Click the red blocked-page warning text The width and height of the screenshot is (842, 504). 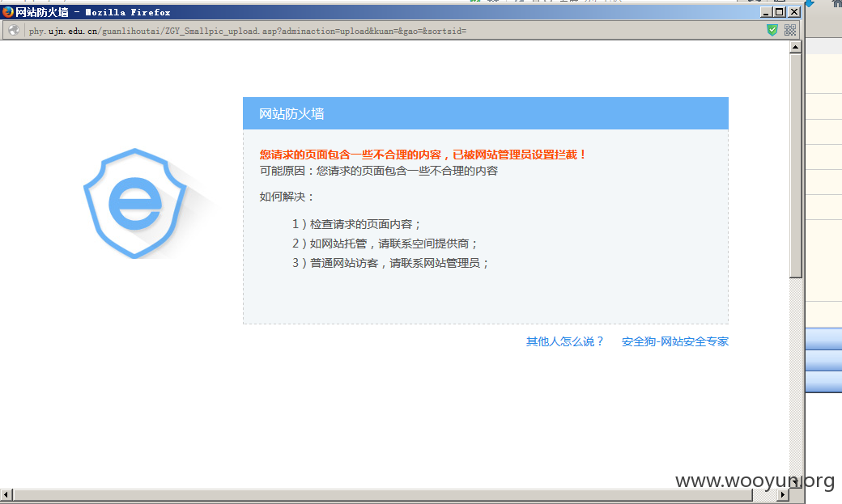(x=423, y=155)
